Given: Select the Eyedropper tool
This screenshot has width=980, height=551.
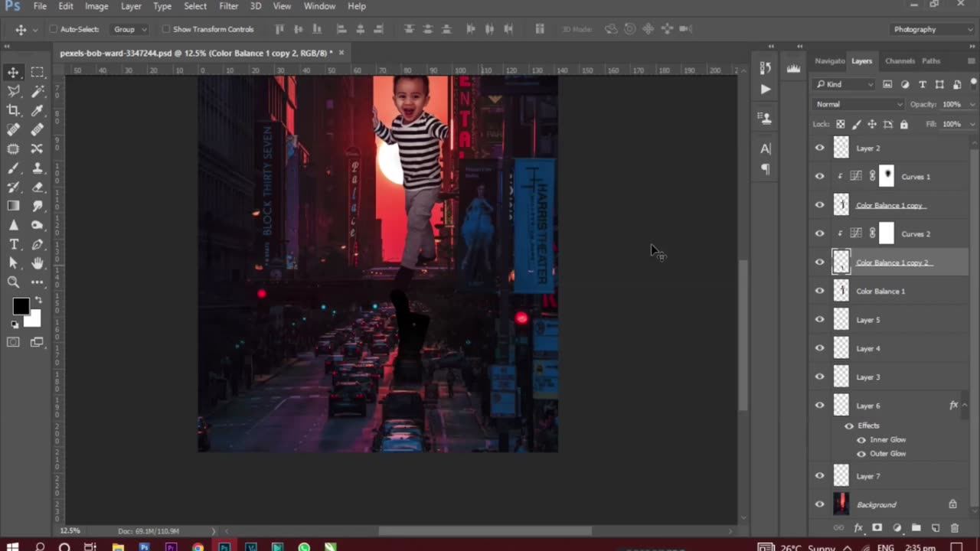Looking at the screenshot, I should click(38, 110).
